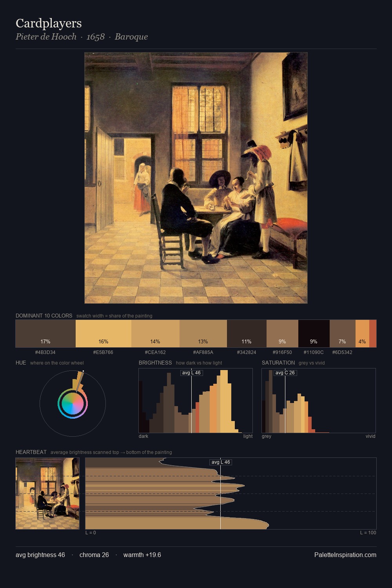Screen dimensions: 392x588
Task: Click hex code #AF885A
Action: 203,352
